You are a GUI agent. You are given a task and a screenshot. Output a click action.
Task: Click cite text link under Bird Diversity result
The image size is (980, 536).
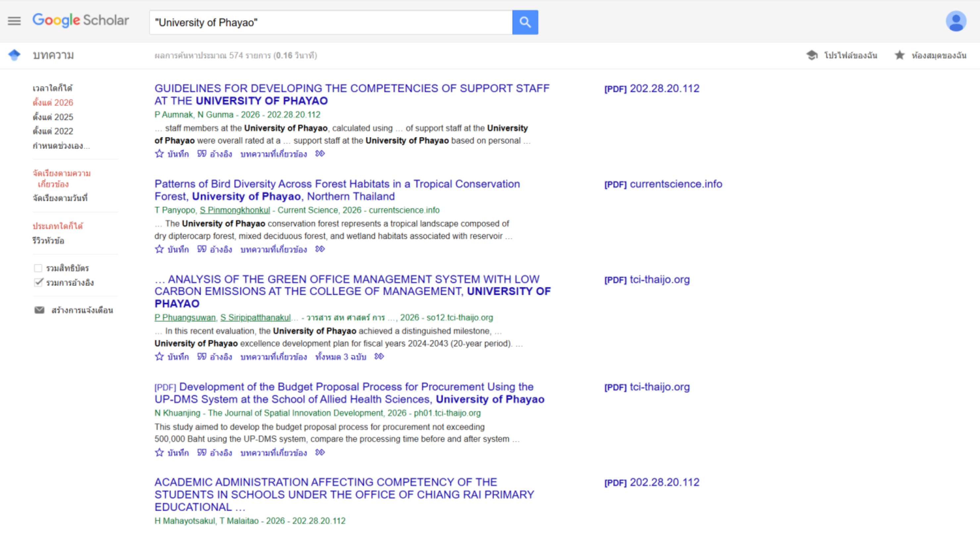(x=221, y=249)
